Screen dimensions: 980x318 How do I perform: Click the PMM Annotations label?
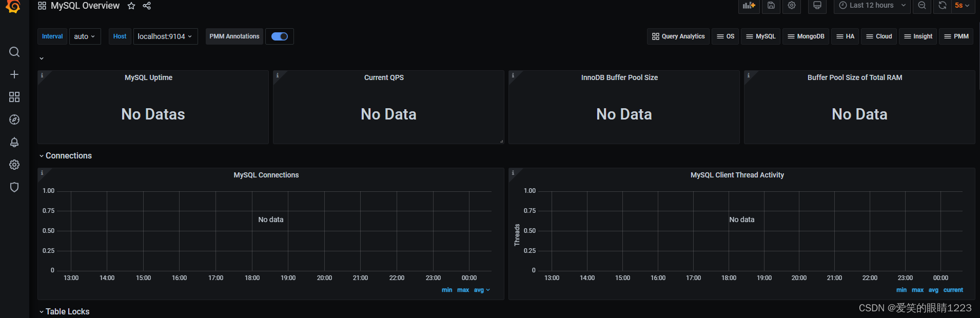(234, 36)
